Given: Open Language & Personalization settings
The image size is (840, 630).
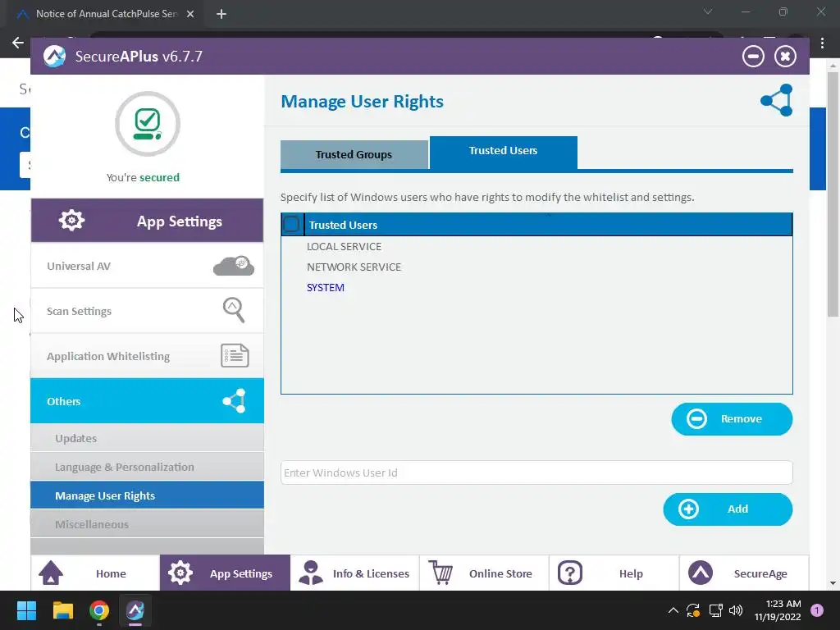Looking at the screenshot, I should [x=148, y=467].
